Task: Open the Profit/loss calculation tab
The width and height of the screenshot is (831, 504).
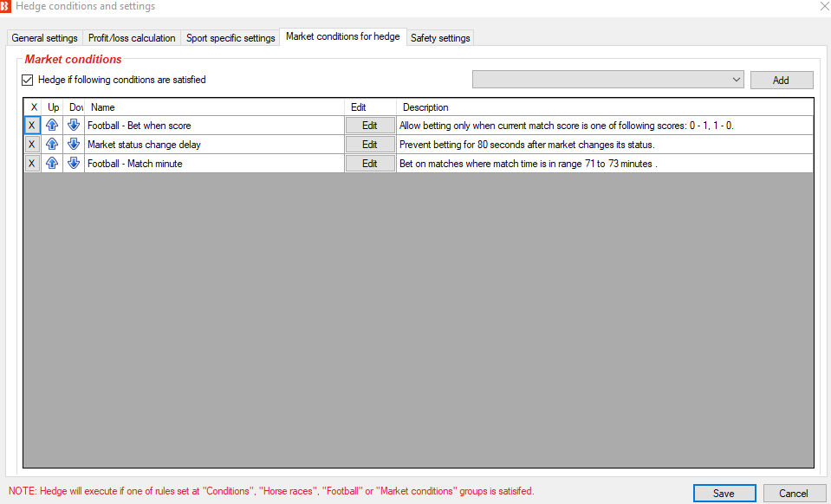Action: click(132, 38)
